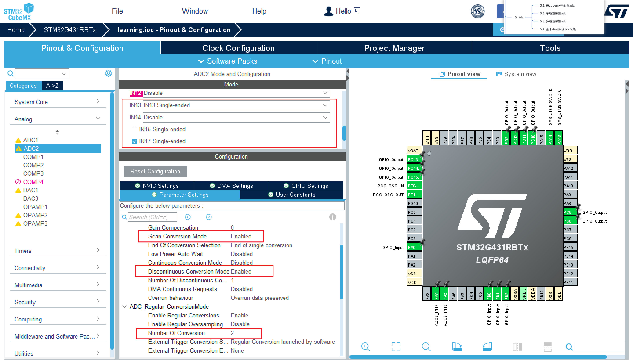Click previous search result arrow icon
This screenshot has height=364, width=633.
[x=188, y=217]
